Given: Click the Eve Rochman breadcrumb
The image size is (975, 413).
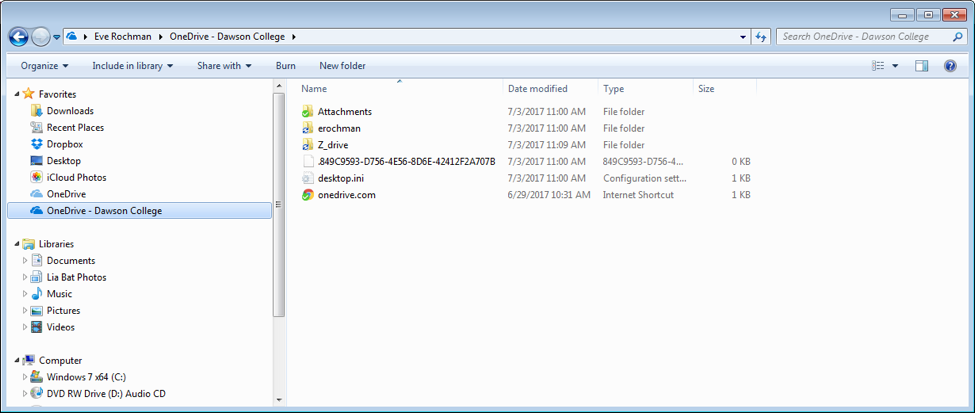Looking at the screenshot, I should (123, 37).
